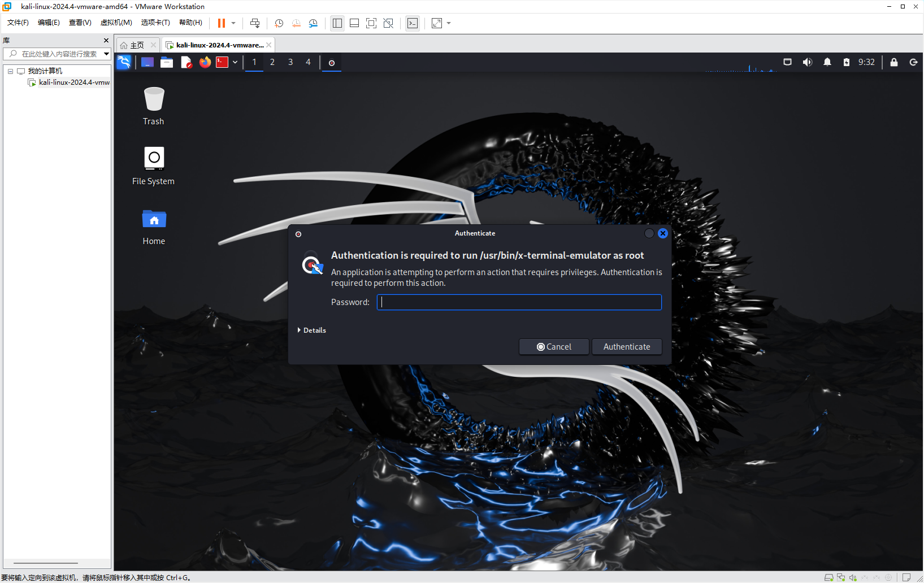Send Ctrl+Alt+Del to the virtual machine

(x=255, y=23)
